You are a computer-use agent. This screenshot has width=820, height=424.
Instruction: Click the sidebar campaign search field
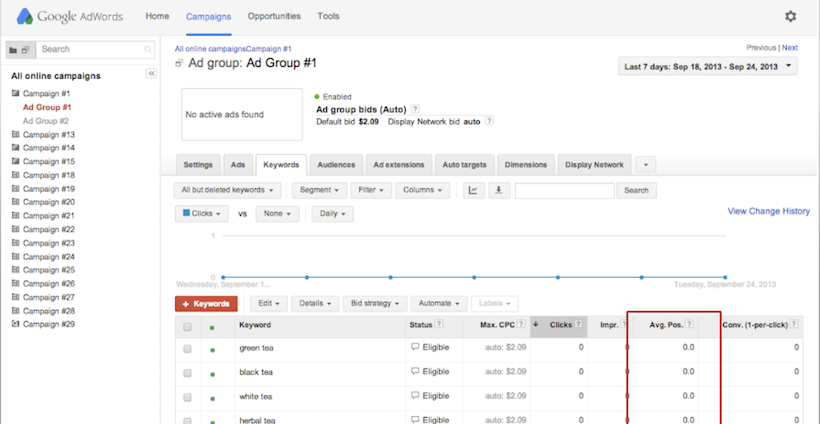click(x=96, y=49)
